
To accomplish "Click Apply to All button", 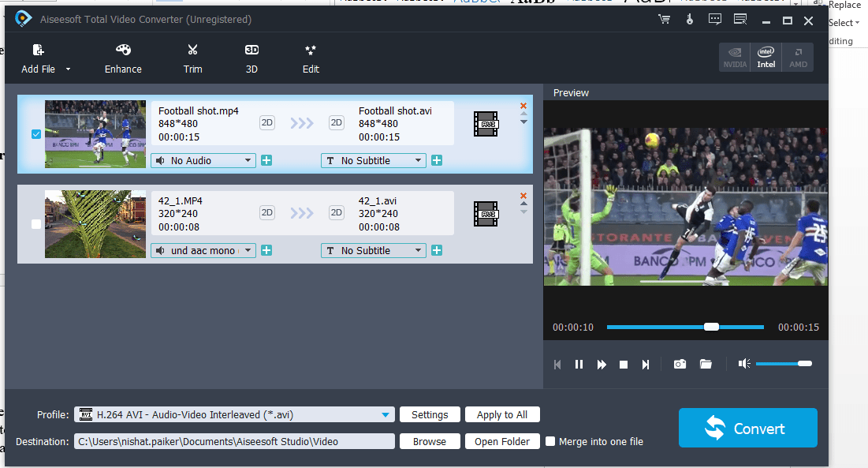I will point(502,415).
